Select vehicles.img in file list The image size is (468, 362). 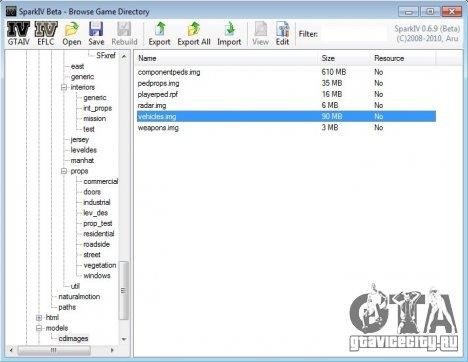coord(286,116)
